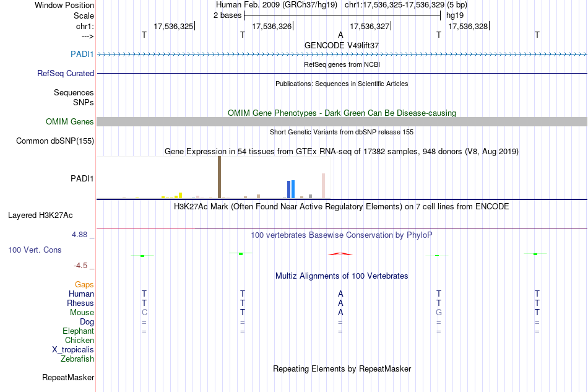
Task: Select the Zebrafish alignment row label
Action: [77, 359]
